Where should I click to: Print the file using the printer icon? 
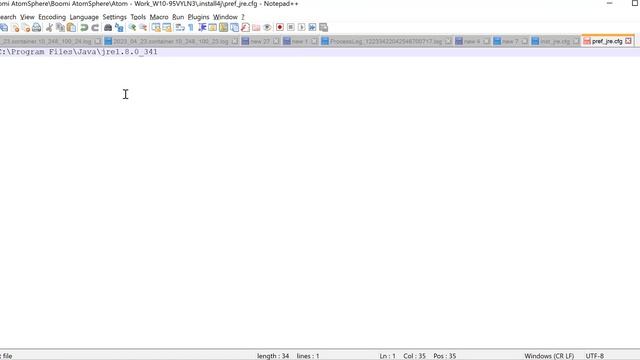click(x=36, y=27)
